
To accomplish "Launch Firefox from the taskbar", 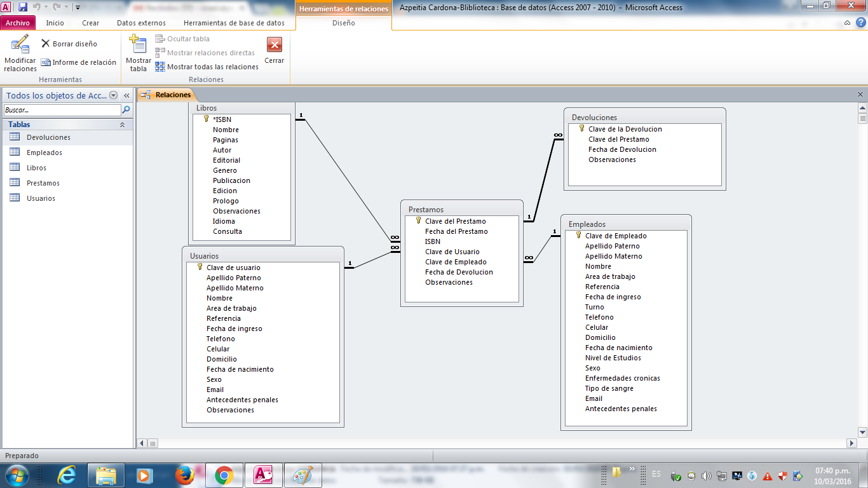I will coord(184,475).
